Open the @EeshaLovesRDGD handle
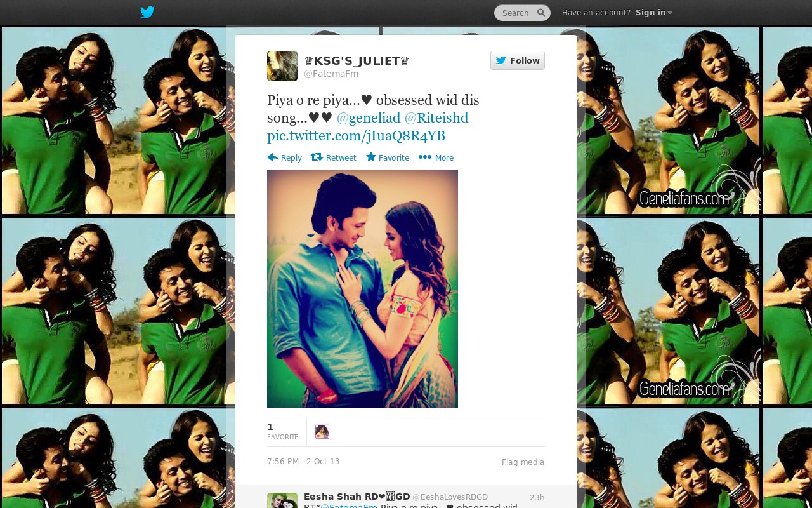The image size is (812, 508). click(450, 497)
